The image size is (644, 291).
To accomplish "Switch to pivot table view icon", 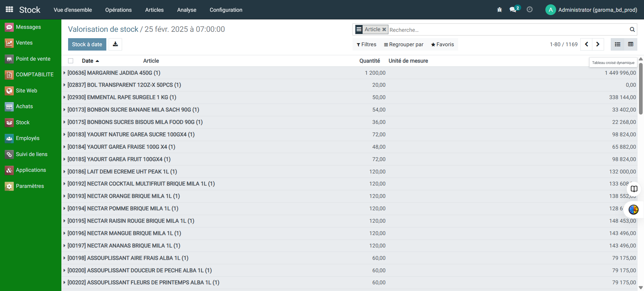I will pos(631,44).
